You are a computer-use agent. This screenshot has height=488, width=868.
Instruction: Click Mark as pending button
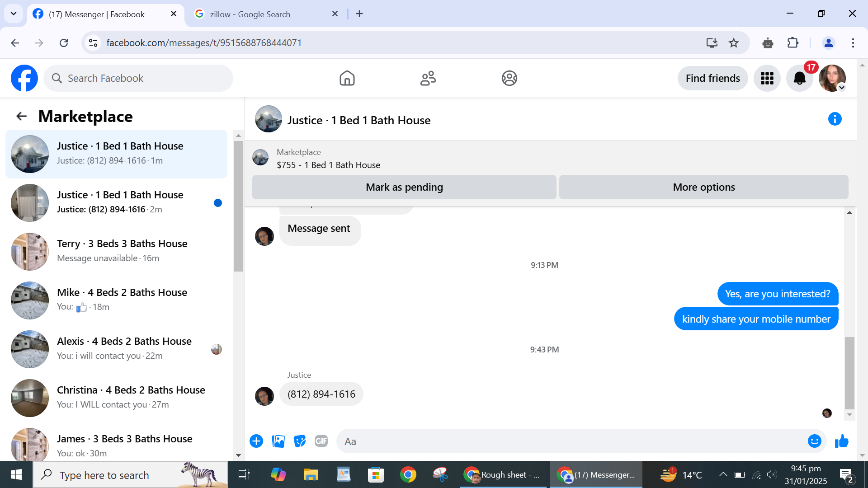[x=404, y=187]
